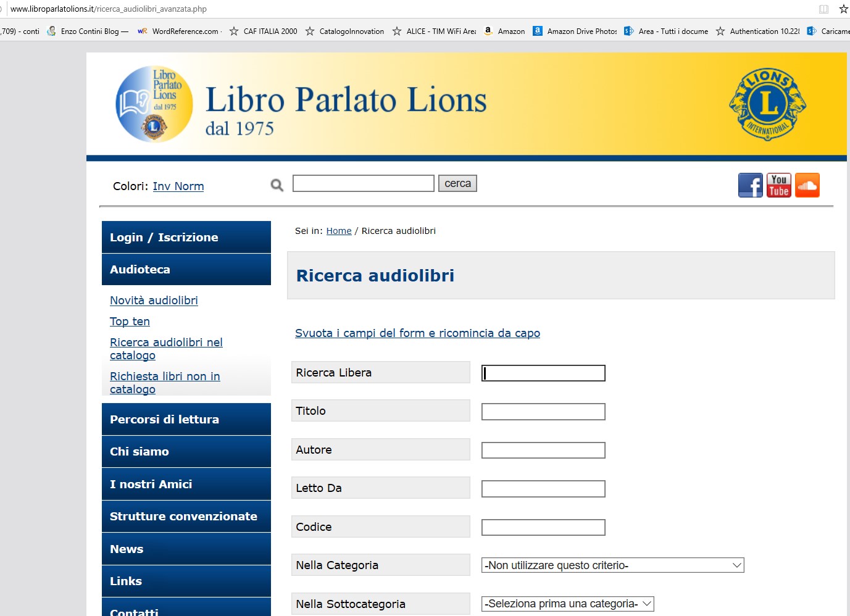Open the Chi siamo menu section
This screenshot has width=850, height=616.
click(x=186, y=451)
